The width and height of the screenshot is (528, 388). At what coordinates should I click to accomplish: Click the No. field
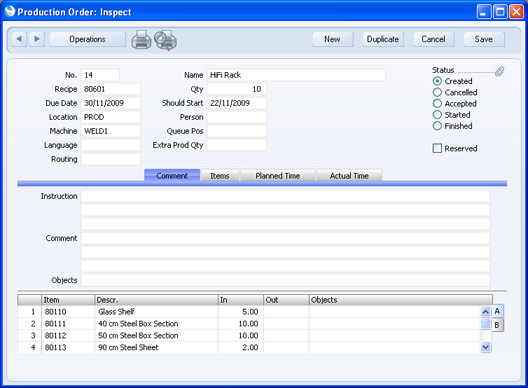(100, 75)
